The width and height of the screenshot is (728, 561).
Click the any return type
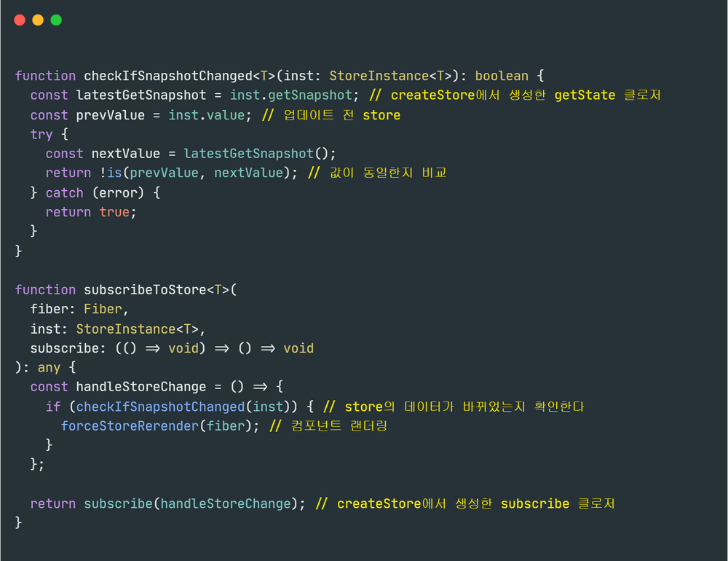[49, 368]
